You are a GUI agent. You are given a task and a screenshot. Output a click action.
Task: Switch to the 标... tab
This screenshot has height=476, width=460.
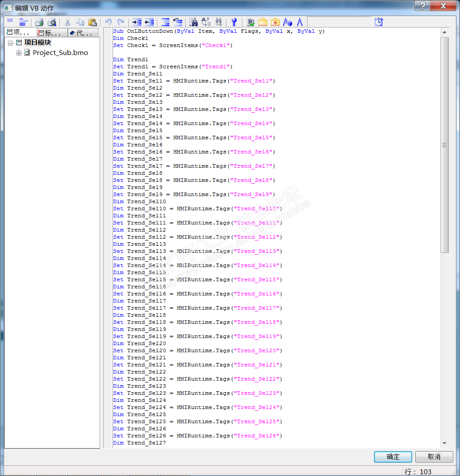tap(52, 32)
